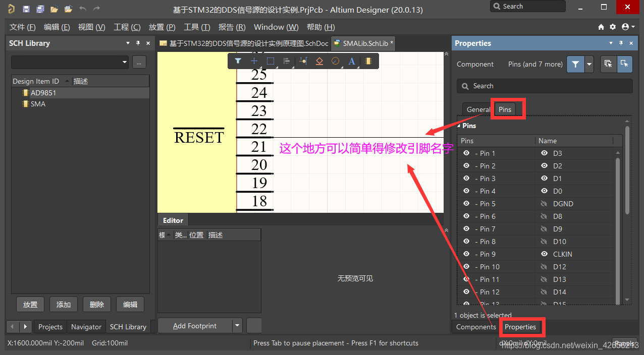Image resolution: width=644 pixels, height=355 pixels.
Task: Select the Place Text String tool
Action: click(352, 61)
